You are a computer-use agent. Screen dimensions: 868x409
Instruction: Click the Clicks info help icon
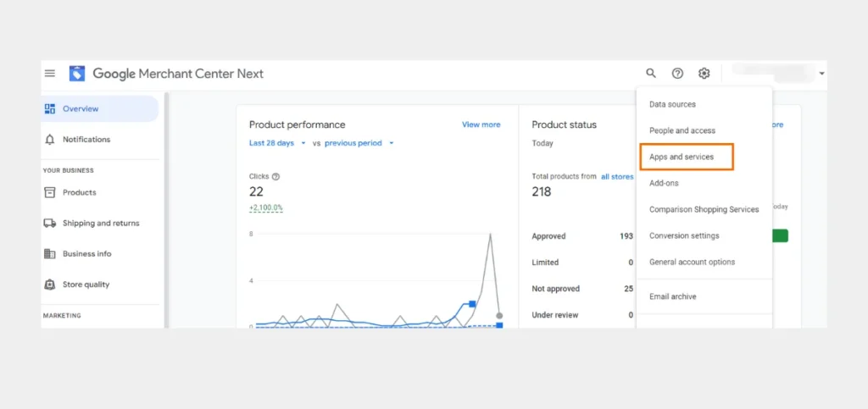click(275, 176)
